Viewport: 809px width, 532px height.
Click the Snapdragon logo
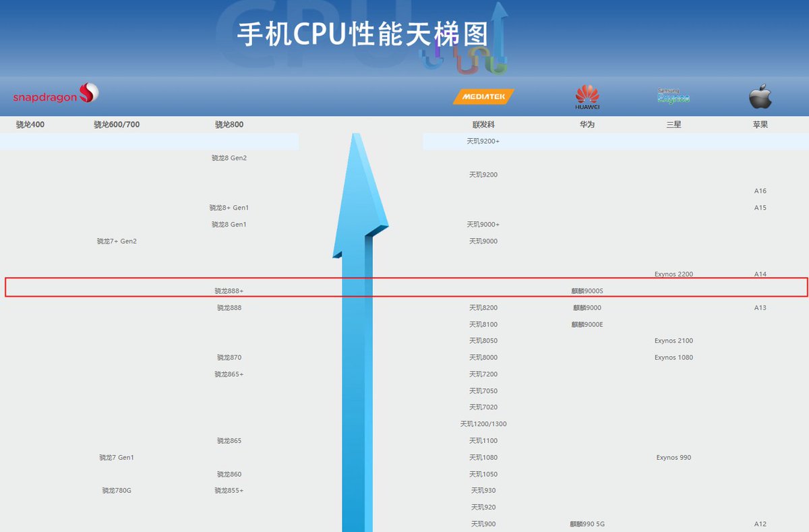click(56, 94)
